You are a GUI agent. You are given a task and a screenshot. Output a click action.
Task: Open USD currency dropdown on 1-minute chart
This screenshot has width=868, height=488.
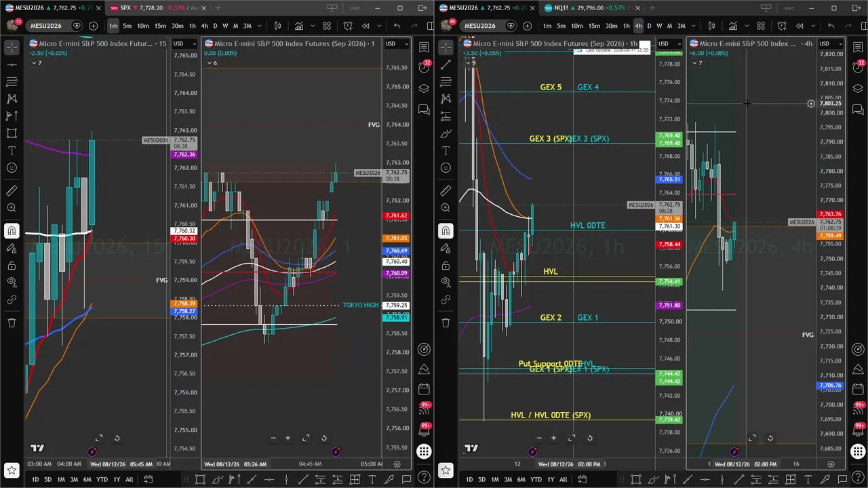[x=396, y=43]
